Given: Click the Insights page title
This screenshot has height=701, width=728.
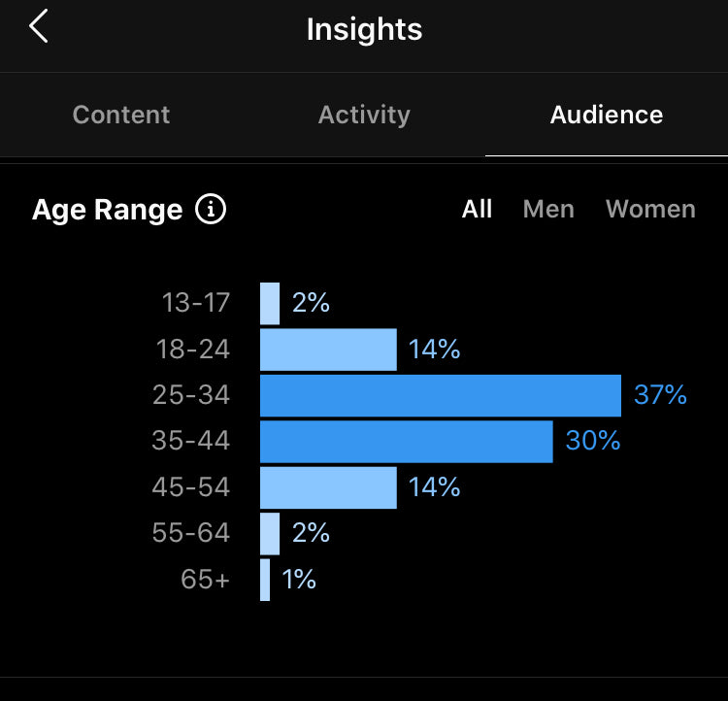Looking at the screenshot, I should click(364, 29).
